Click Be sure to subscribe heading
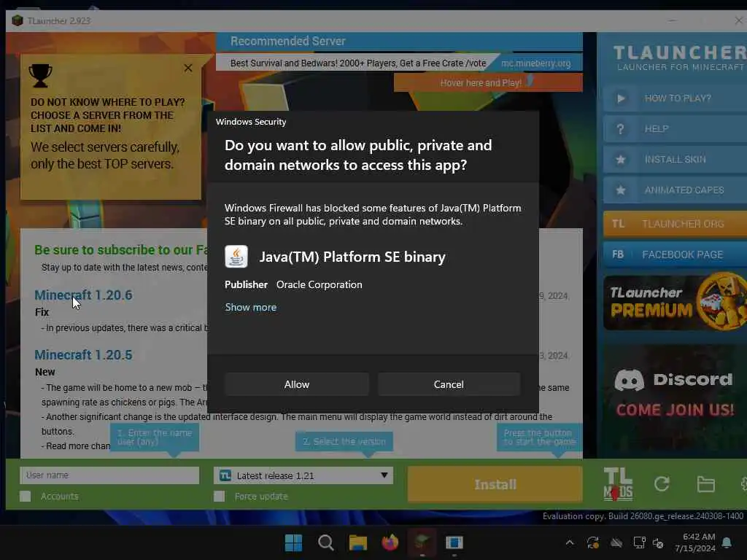 point(120,250)
